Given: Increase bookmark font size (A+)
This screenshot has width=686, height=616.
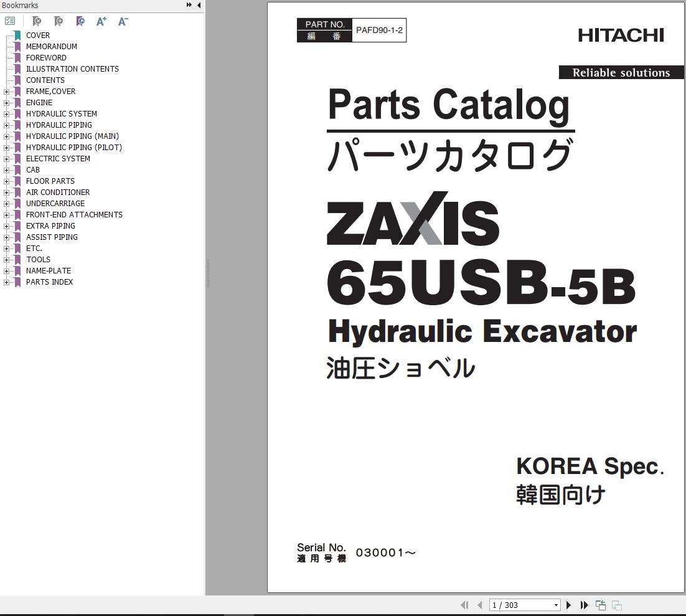Looking at the screenshot, I should (101, 21).
